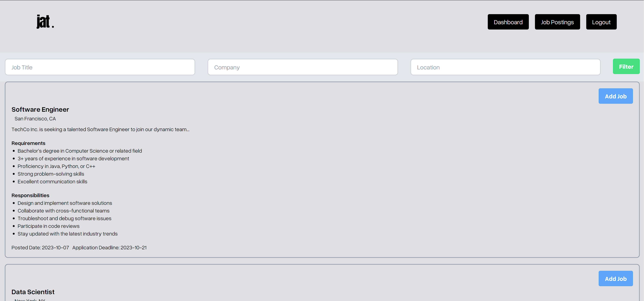Click the San Francisco, CA location text
644x301 pixels.
tap(35, 119)
